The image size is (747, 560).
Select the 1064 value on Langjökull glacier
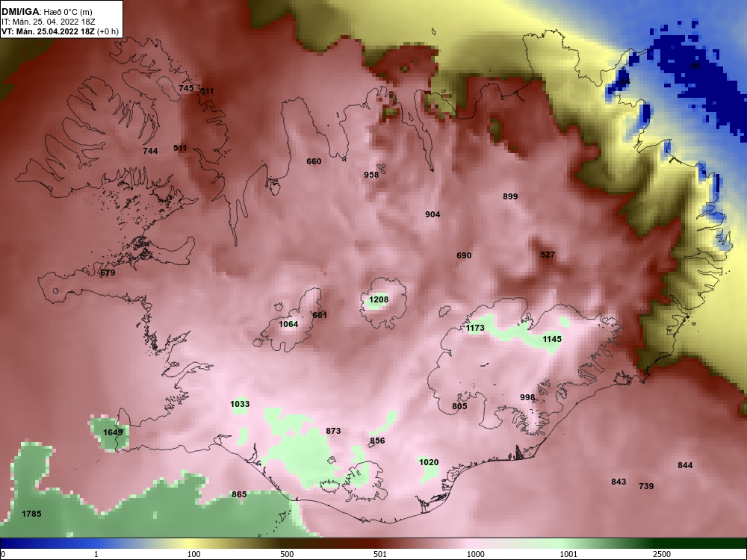point(288,324)
